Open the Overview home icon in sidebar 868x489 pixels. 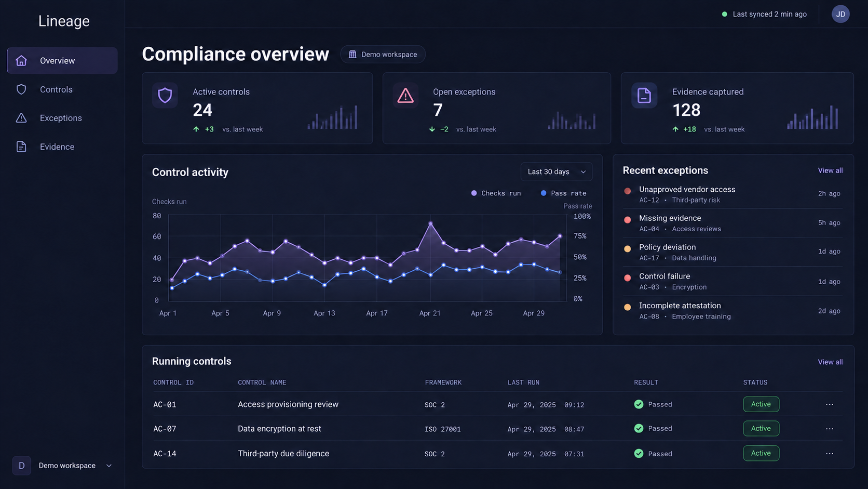pyautogui.click(x=21, y=60)
